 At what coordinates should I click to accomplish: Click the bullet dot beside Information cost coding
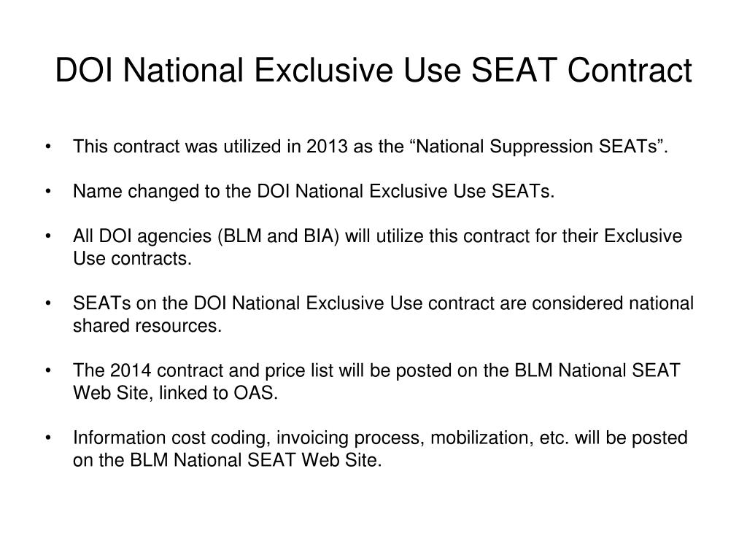tap(48, 438)
